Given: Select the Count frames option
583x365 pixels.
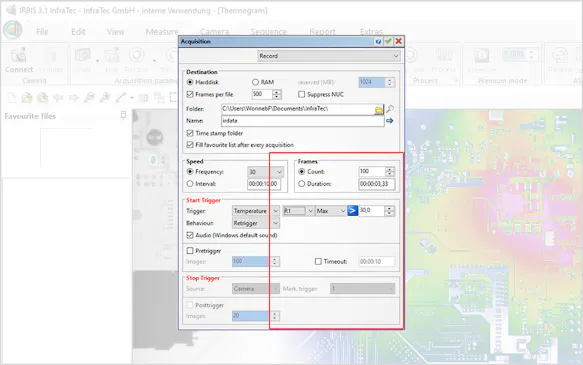Looking at the screenshot, I should tap(302, 172).
